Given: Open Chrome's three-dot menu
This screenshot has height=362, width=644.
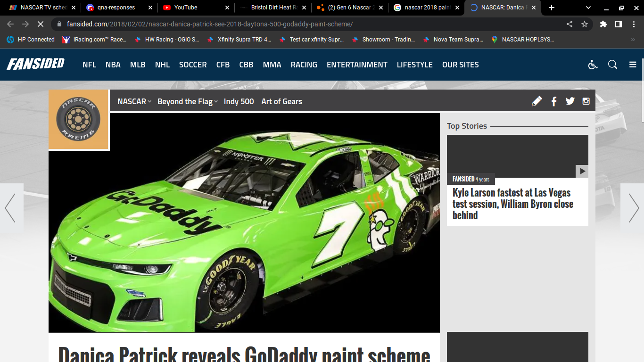Looking at the screenshot, I should pyautogui.click(x=634, y=24).
